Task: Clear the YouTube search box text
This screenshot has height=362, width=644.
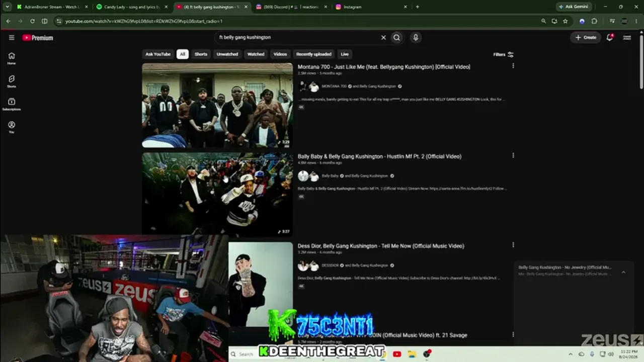Action: [383, 37]
